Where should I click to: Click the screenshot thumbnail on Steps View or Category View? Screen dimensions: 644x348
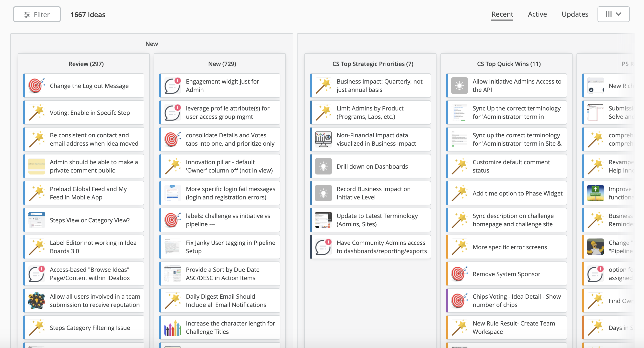click(36, 220)
